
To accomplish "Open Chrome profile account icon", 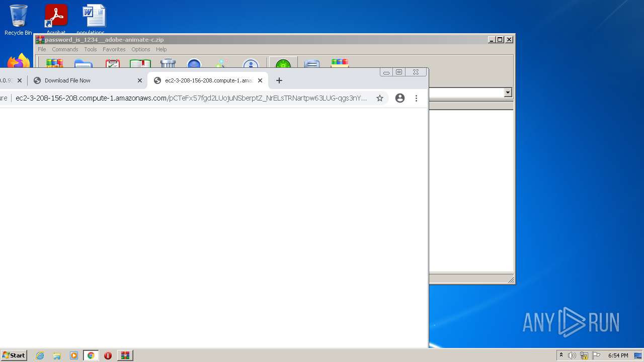I will [400, 98].
